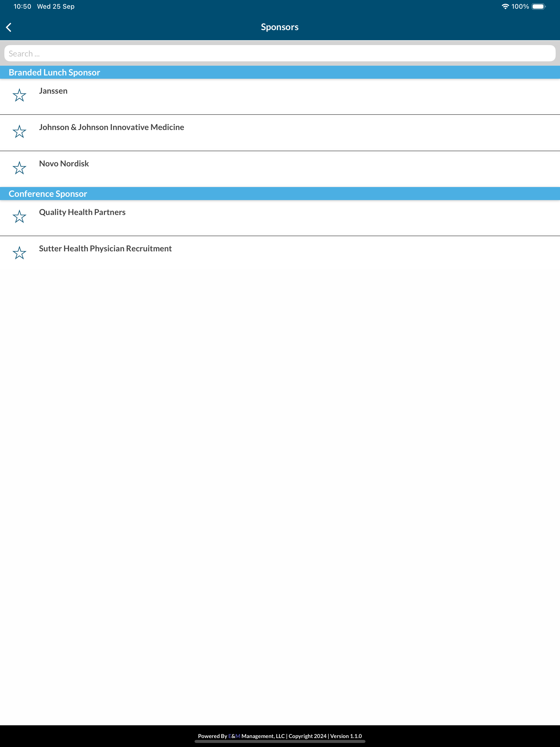Tap the Wed 25 Sep date
Image resolution: width=560 pixels, height=747 pixels.
[56, 7]
